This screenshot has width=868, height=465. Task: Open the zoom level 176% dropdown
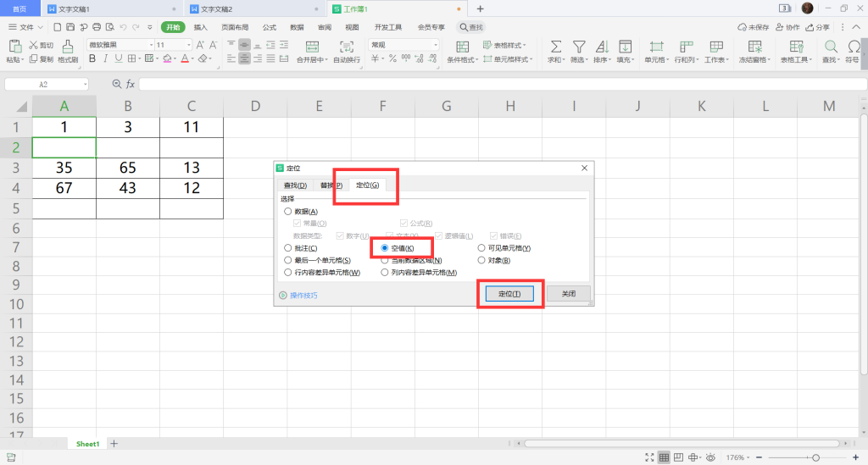[738, 457]
